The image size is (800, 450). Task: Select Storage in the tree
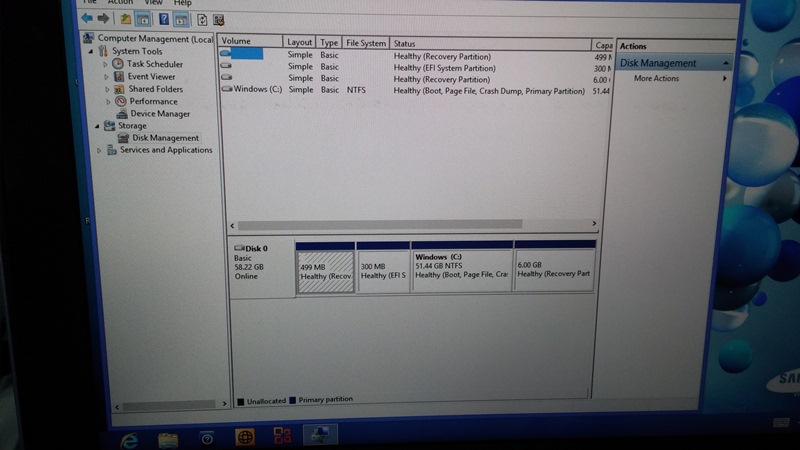tap(132, 126)
